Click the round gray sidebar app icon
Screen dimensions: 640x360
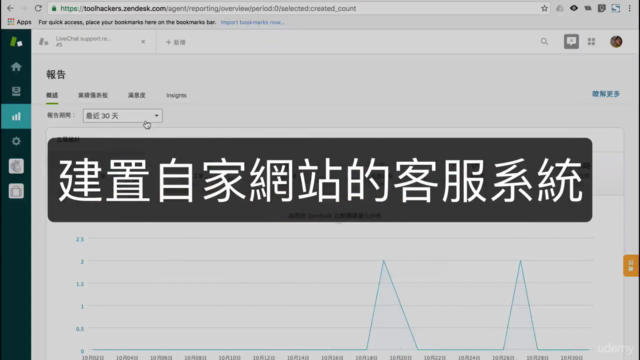(16, 166)
